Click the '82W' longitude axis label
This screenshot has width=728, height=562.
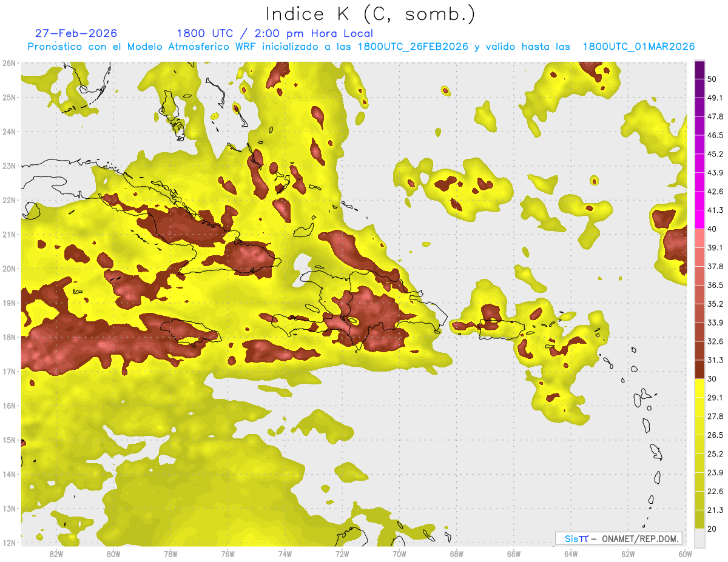(x=56, y=554)
